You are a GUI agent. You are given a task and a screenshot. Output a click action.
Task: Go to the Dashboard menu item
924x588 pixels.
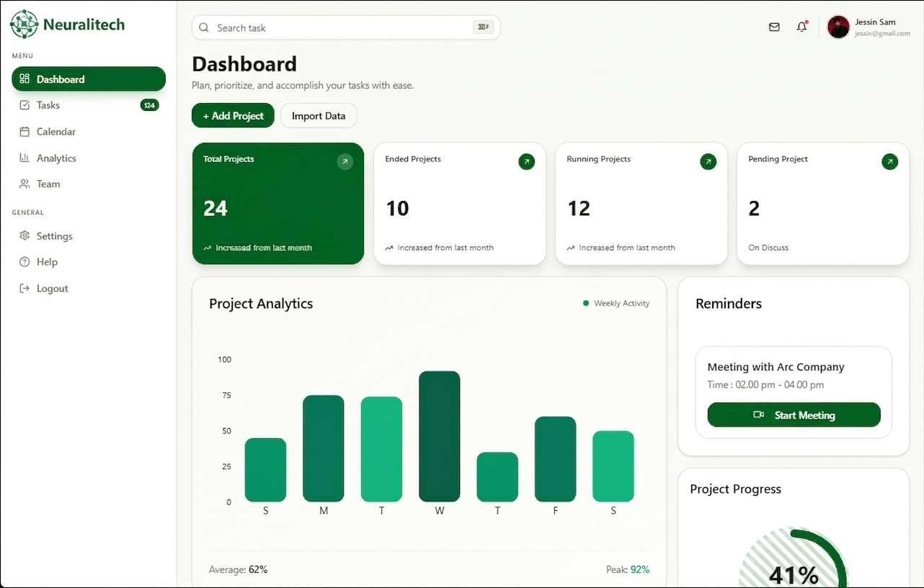(x=89, y=79)
